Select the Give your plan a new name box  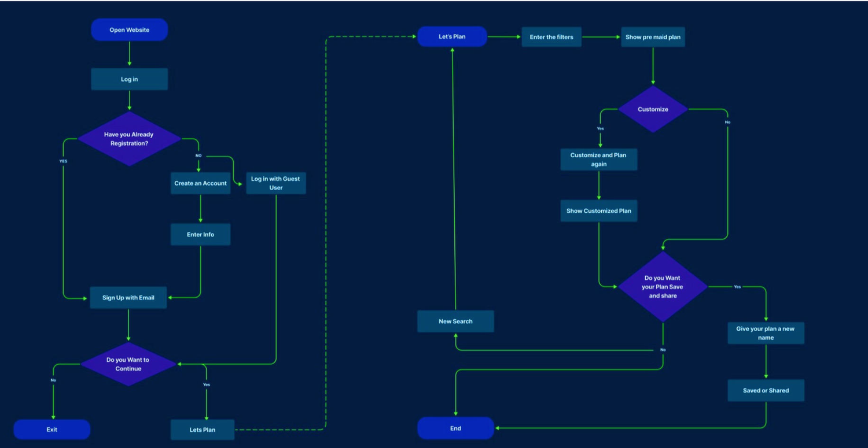[x=766, y=334]
